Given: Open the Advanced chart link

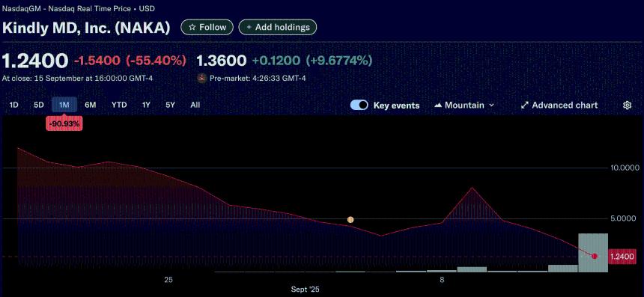Looking at the screenshot, I should pos(559,105).
